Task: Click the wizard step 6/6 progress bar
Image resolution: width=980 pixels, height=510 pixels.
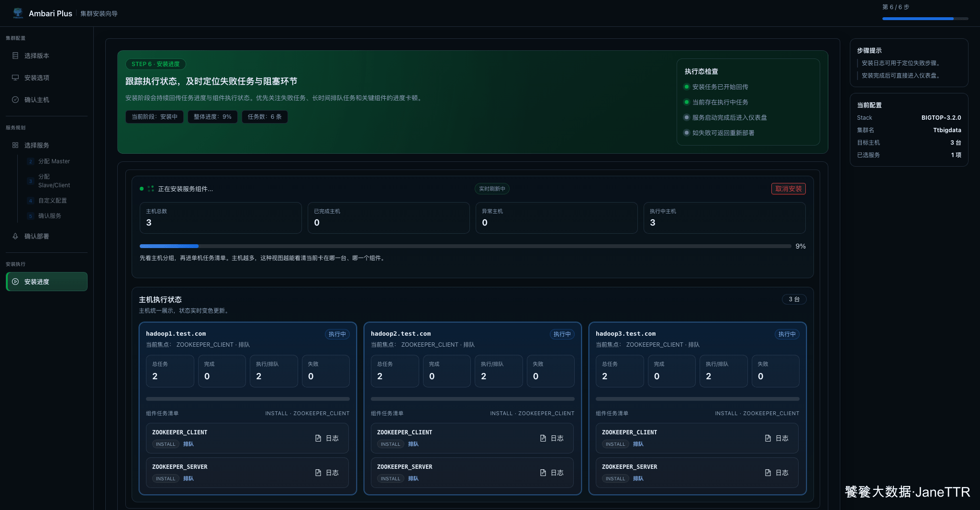Action: (x=925, y=19)
